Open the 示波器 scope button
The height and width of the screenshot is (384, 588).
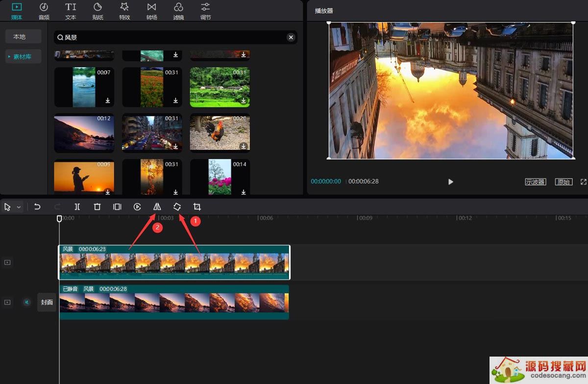[x=535, y=182]
